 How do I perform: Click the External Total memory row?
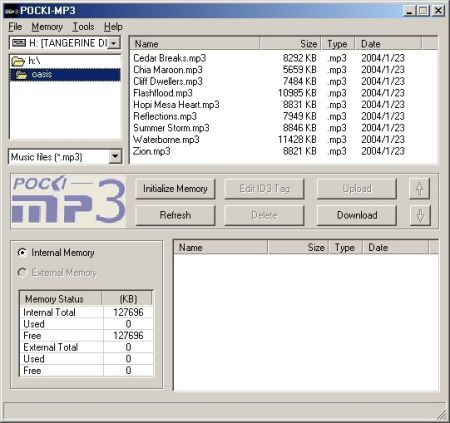click(87, 347)
